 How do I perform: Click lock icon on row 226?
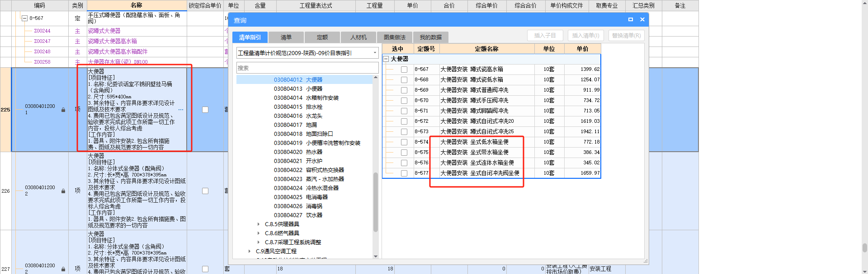coord(63,191)
